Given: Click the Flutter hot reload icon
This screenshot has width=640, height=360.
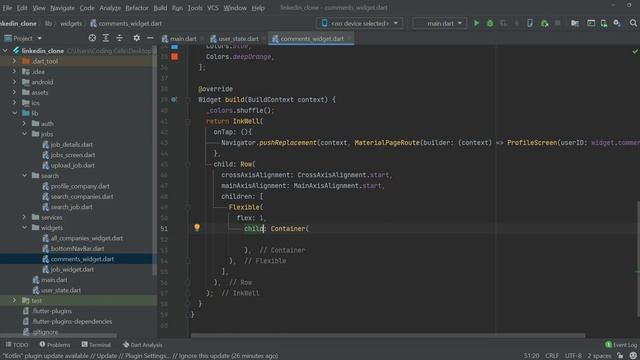Looking at the screenshot, I should [x=516, y=23].
